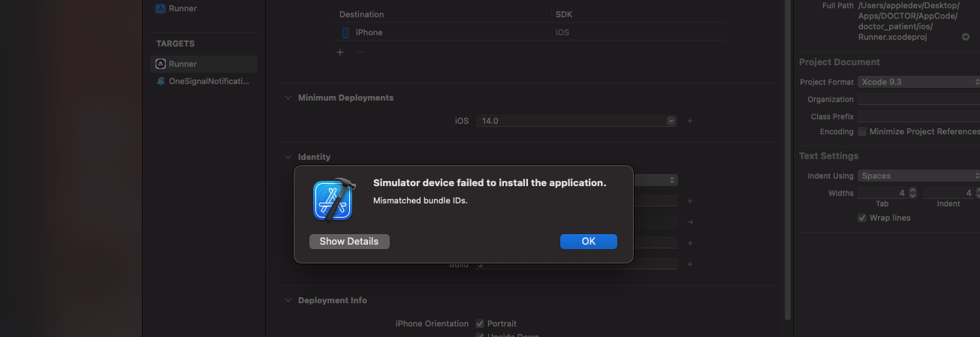Click the plus icon beside iOS 14.0
The height and width of the screenshot is (337, 980).
pos(689,121)
